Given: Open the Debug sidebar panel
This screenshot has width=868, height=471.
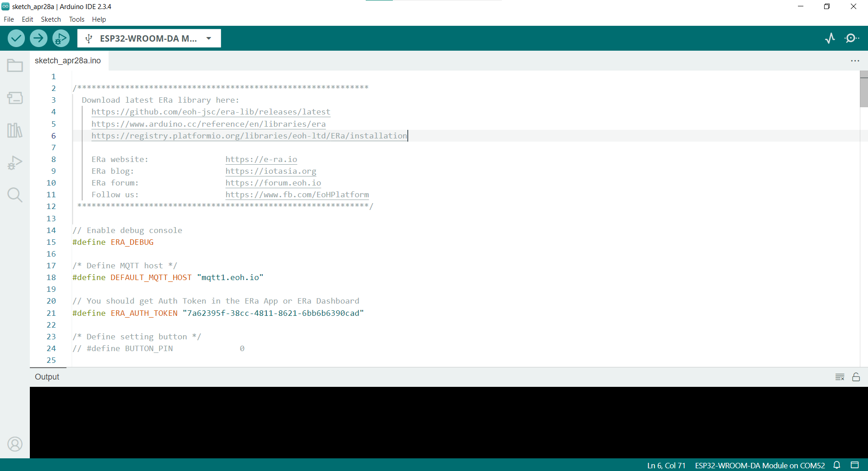Looking at the screenshot, I should [15, 163].
